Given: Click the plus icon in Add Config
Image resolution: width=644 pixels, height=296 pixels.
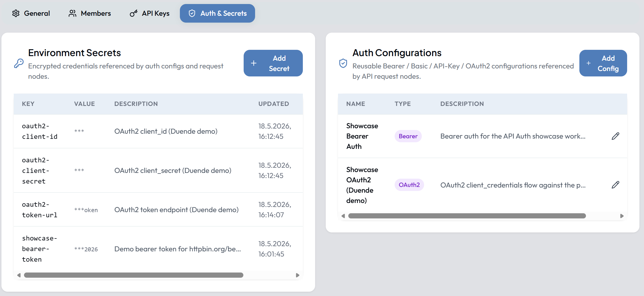Looking at the screenshot, I should (x=589, y=63).
